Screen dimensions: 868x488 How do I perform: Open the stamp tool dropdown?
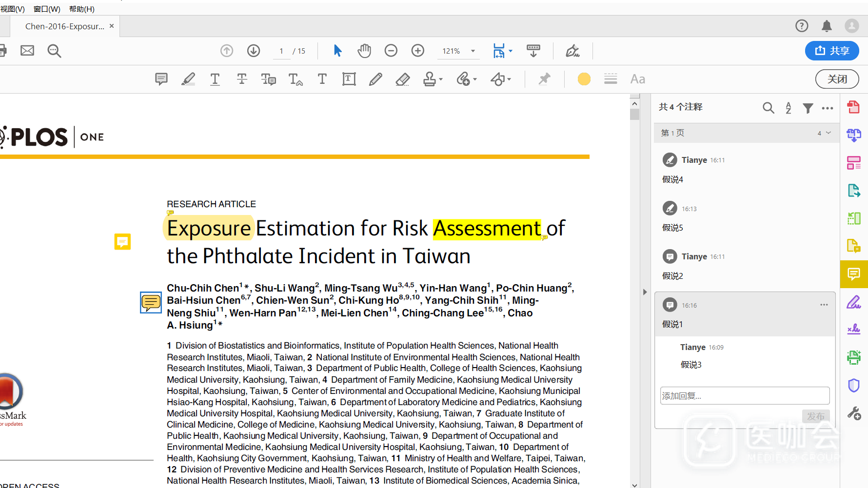point(440,79)
